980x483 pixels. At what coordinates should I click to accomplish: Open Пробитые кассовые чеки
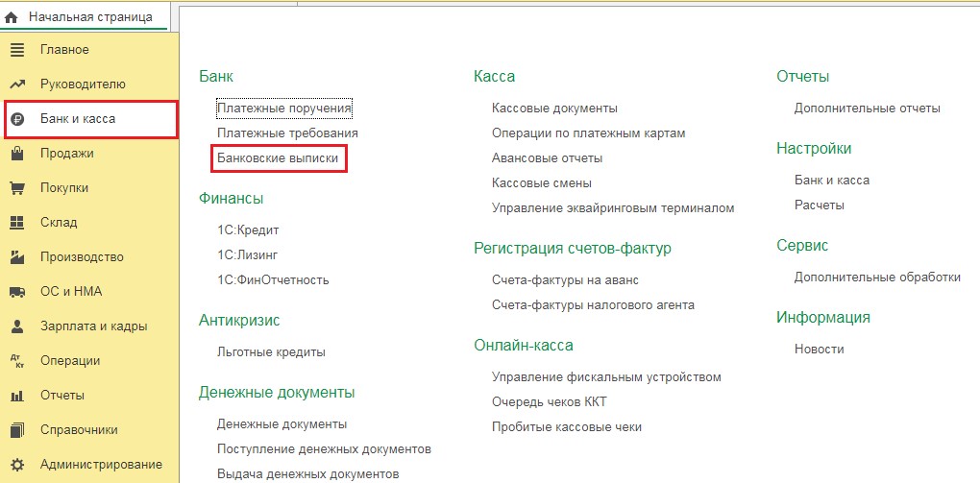(x=567, y=427)
